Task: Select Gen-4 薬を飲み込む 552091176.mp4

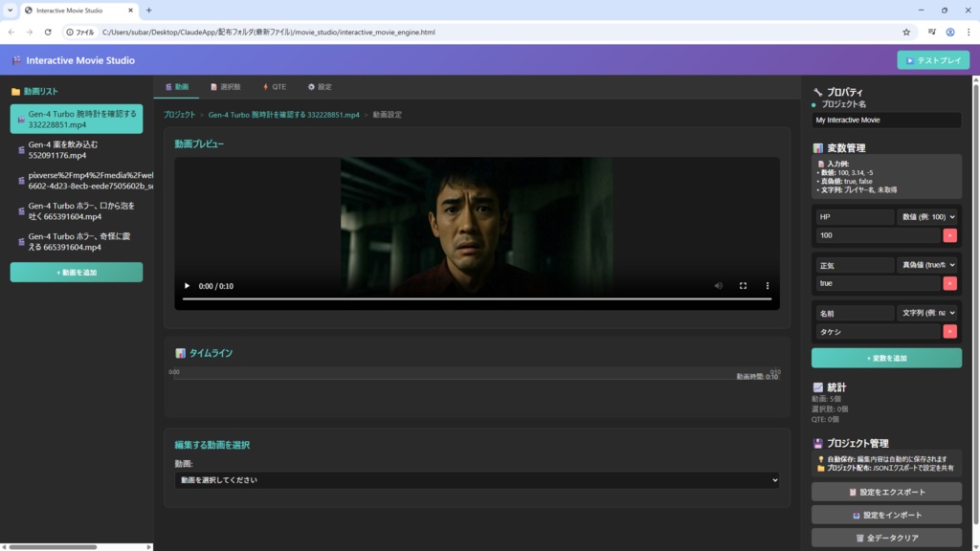Action: point(77,150)
